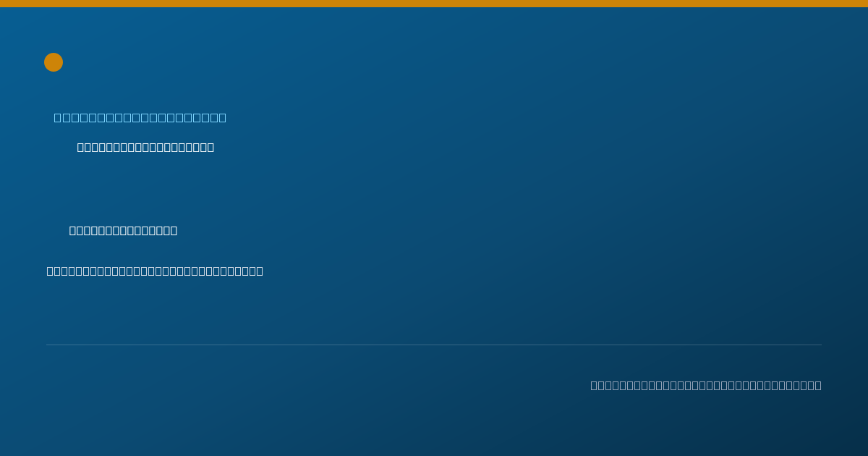This screenshot has width=868, height=456.
Task: Click start of the long paragraph line
Action: coord(51,271)
